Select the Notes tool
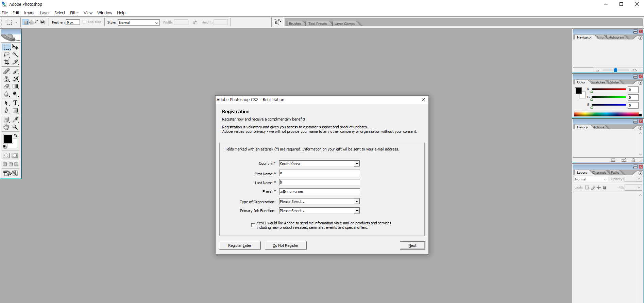The image size is (644, 303). (6, 120)
